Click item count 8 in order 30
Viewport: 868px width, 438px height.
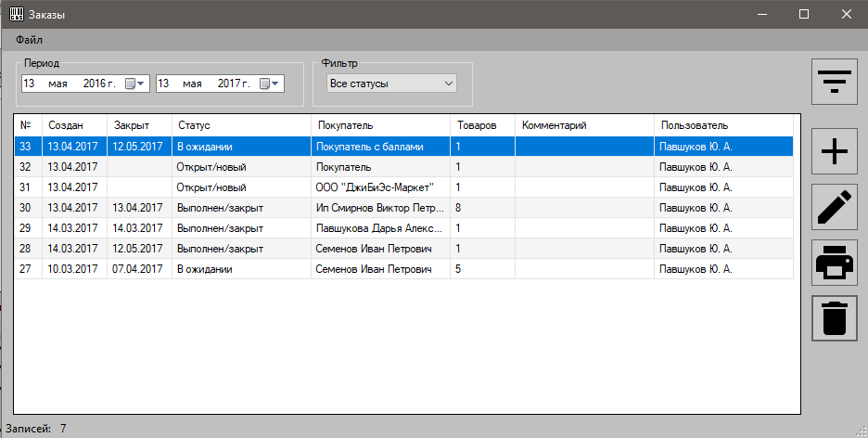[x=458, y=208]
